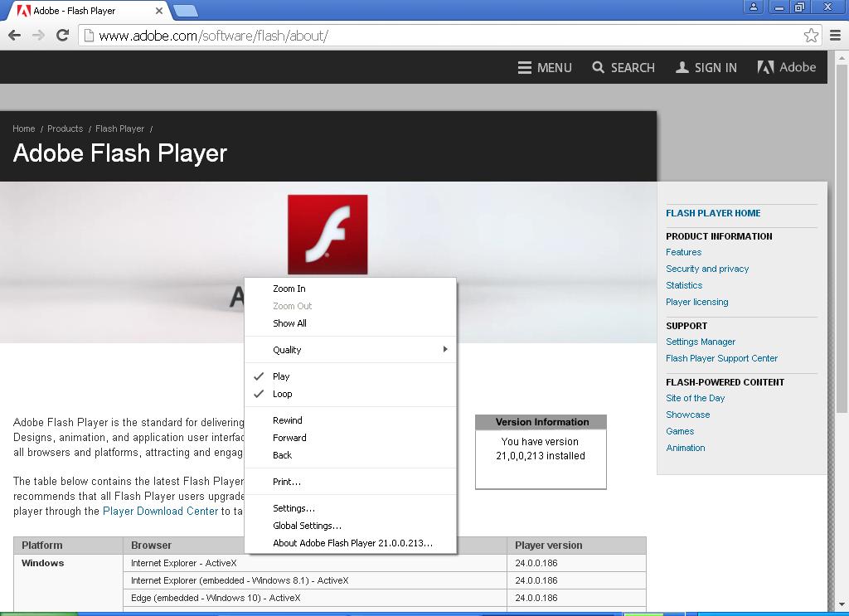This screenshot has width=849, height=616.
Task: Open Settings... from the context menu
Action: tap(351, 507)
